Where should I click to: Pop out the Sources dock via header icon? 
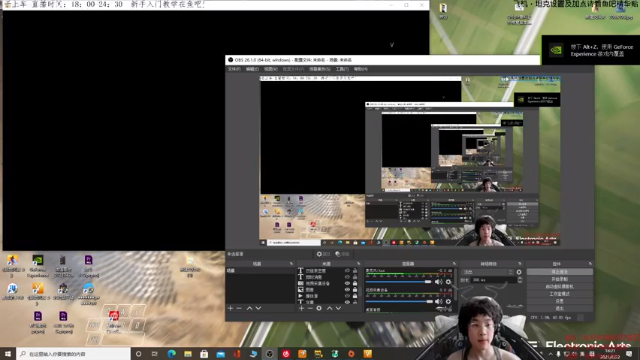358,264
